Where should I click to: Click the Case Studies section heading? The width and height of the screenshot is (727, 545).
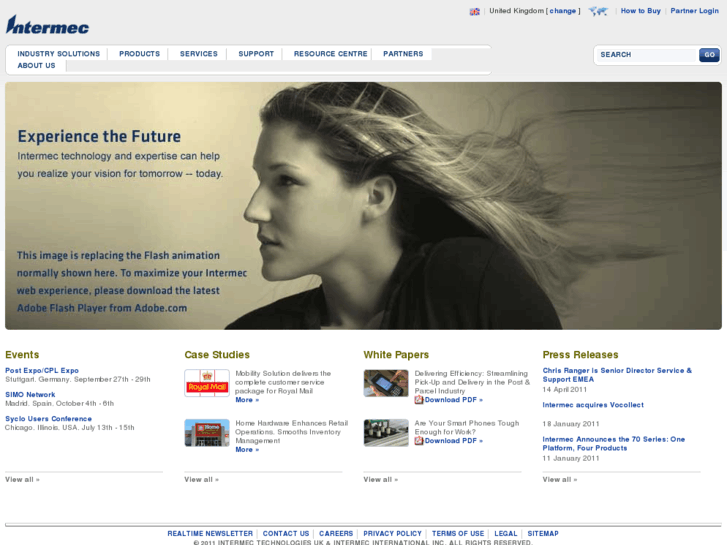[217, 355]
